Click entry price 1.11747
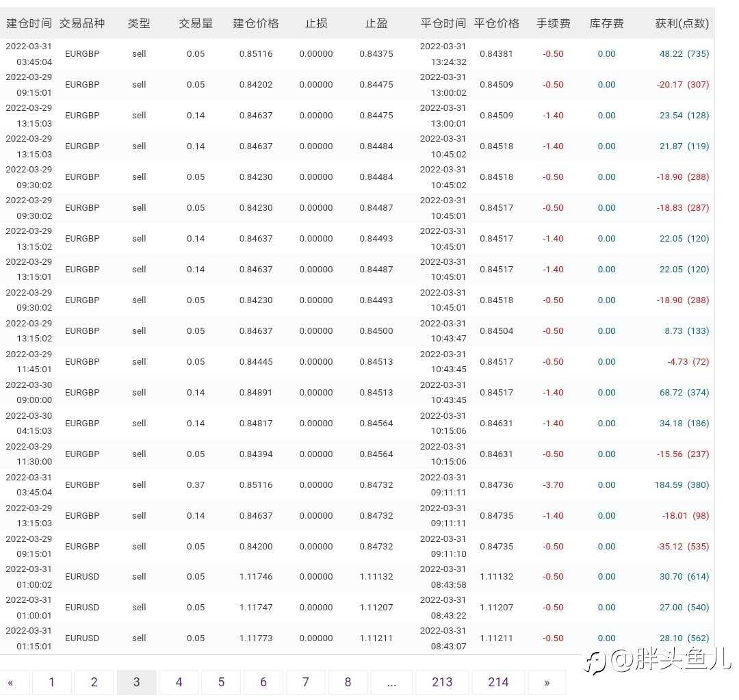This screenshot has height=700, width=739. click(256, 607)
